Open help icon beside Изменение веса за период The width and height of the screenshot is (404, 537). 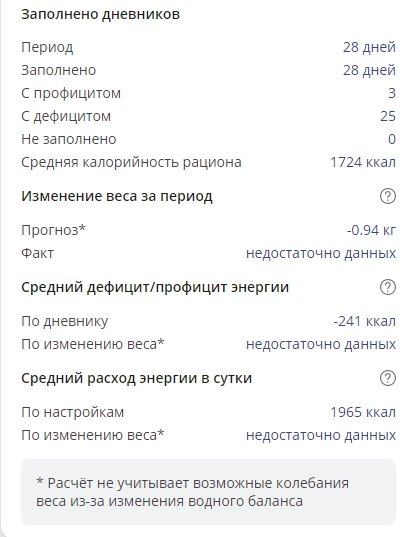point(388,196)
